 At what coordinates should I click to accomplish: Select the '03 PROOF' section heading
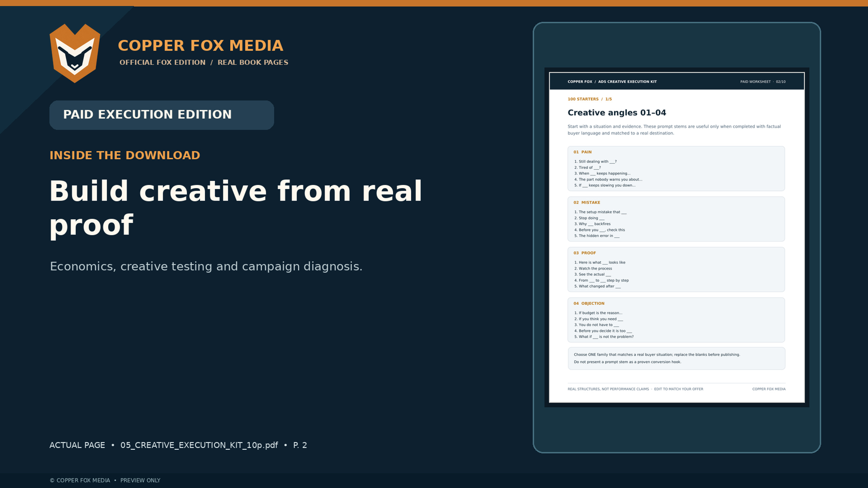tap(585, 253)
